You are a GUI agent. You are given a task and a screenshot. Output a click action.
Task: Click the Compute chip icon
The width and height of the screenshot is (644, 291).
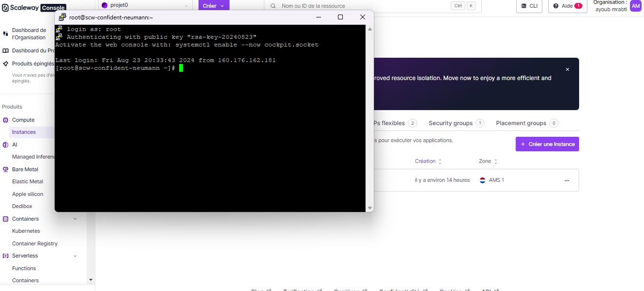(6, 120)
